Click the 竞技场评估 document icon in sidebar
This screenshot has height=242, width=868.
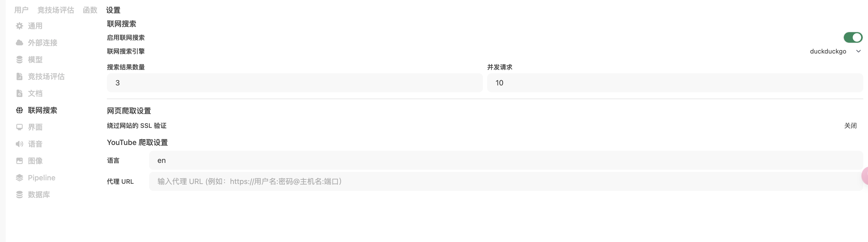coord(19,77)
